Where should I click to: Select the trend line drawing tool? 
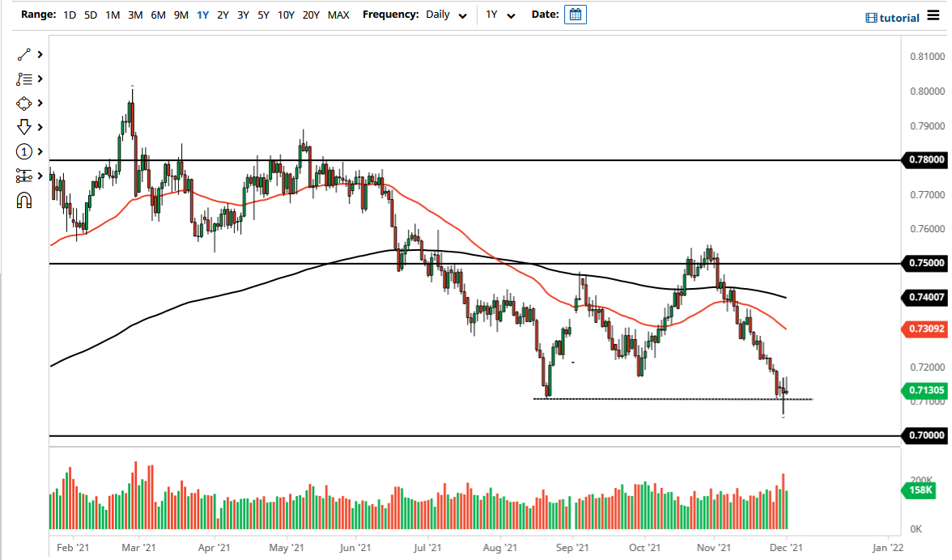(x=23, y=54)
